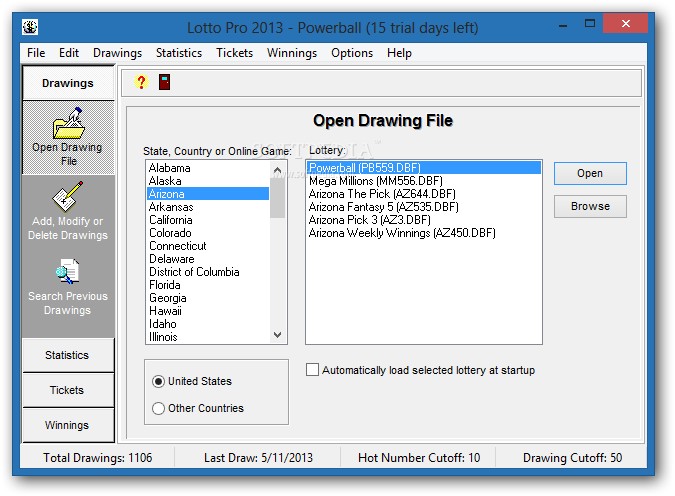
Task: Choose the Other Countries radio option
Action: [158, 408]
